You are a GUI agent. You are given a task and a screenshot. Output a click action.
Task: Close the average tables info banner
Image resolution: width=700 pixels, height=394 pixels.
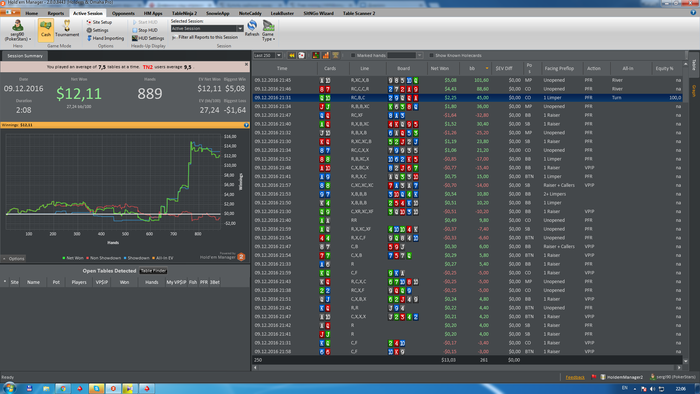point(246,65)
